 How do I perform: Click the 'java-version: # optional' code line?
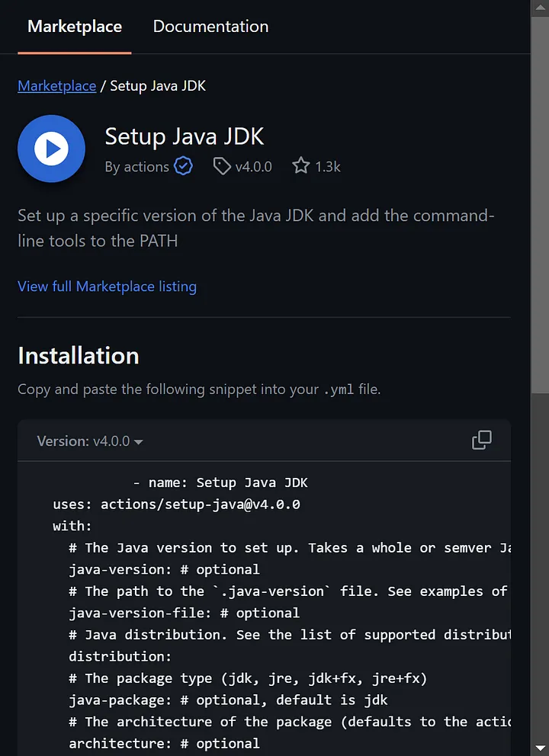pos(164,569)
